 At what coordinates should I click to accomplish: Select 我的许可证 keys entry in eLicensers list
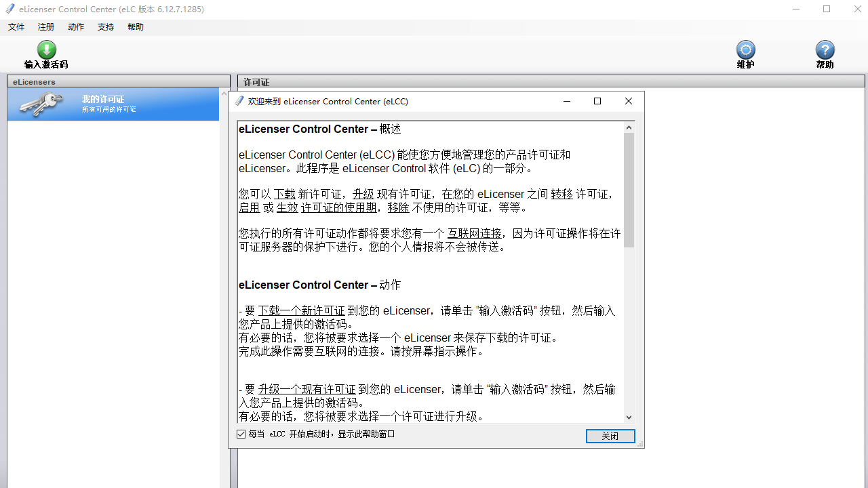coord(113,104)
